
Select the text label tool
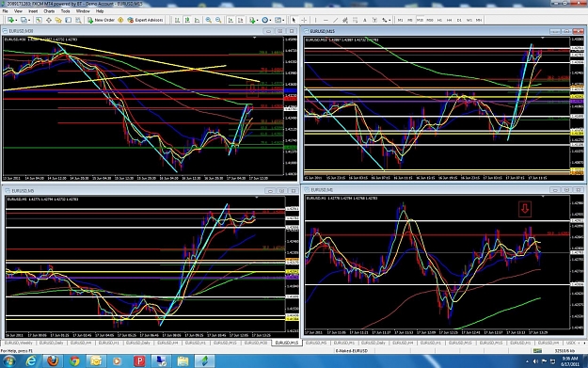pyautogui.click(x=374, y=20)
